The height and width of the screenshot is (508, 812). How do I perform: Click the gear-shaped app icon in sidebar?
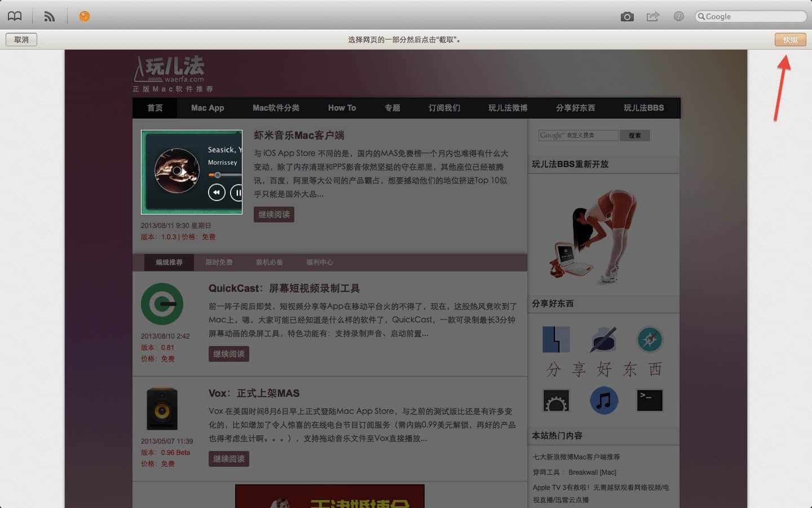(x=557, y=400)
